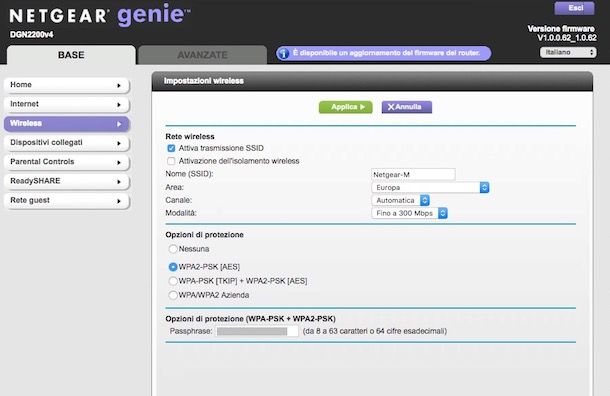Image resolution: width=610 pixels, height=396 pixels.
Task: Select the Nessuna security option
Action: coord(173,249)
